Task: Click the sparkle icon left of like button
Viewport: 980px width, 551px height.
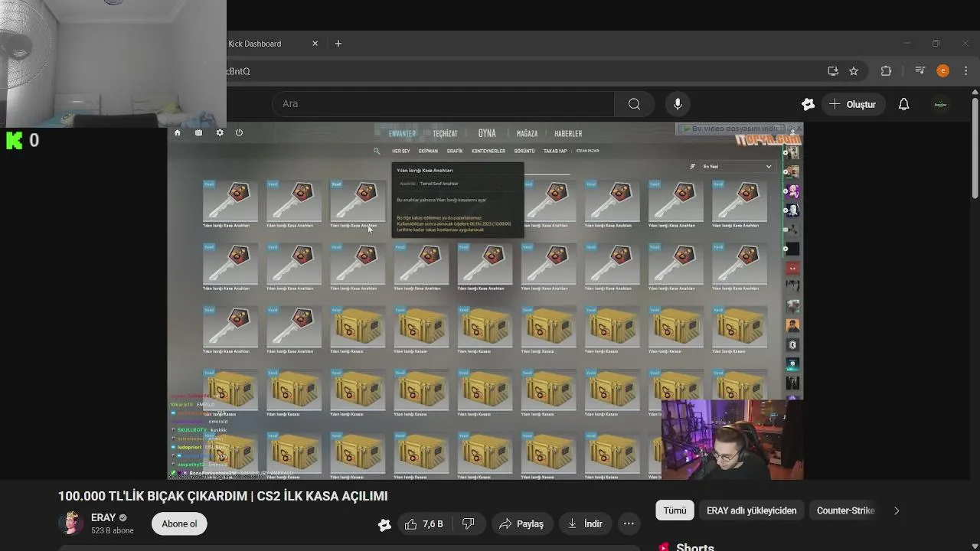Action: pyautogui.click(x=384, y=524)
